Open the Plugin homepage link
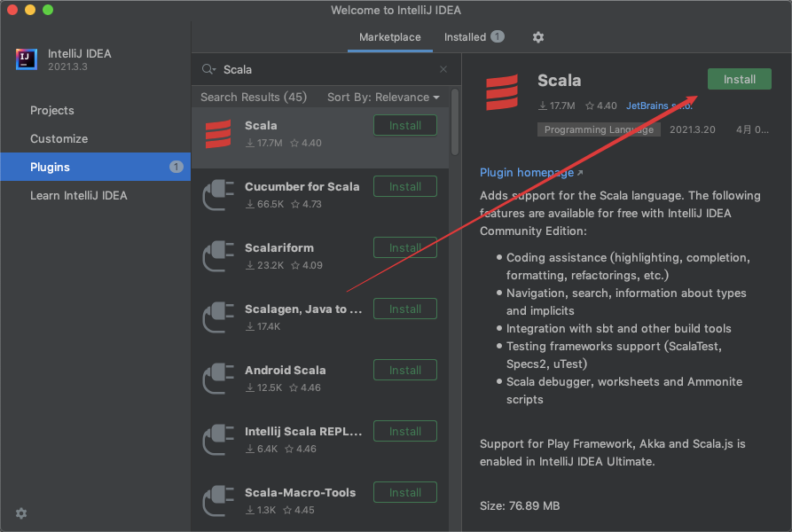 [x=526, y=172]
